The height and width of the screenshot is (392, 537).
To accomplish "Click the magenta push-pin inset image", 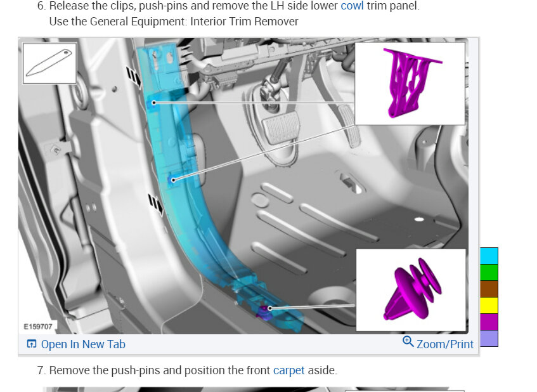I will [x=411, y=290].
